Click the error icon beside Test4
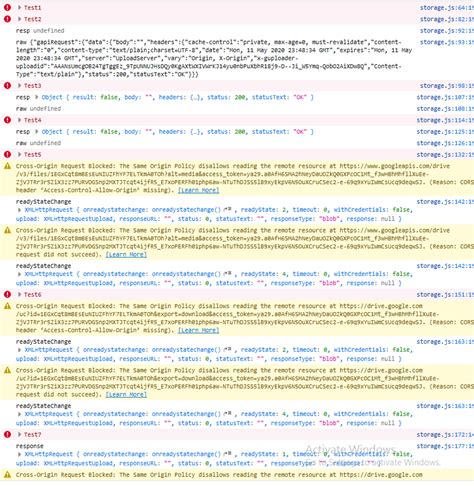 (7, 120)
